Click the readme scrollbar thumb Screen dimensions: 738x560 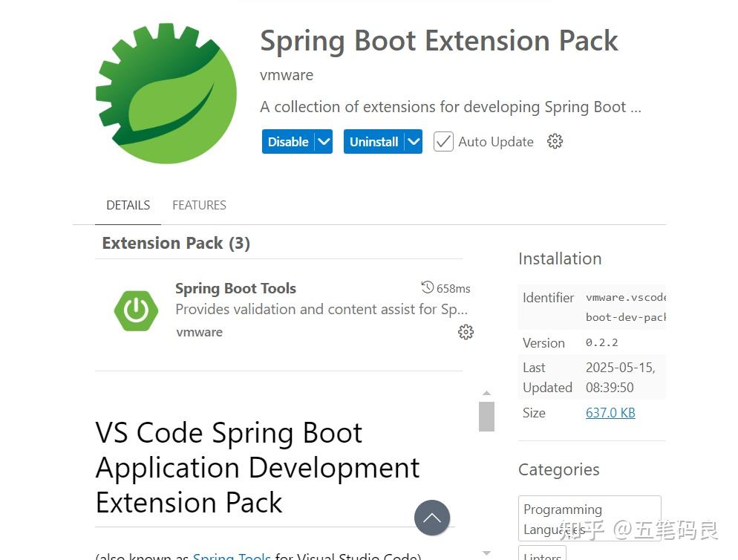click(x=486, y=416)
